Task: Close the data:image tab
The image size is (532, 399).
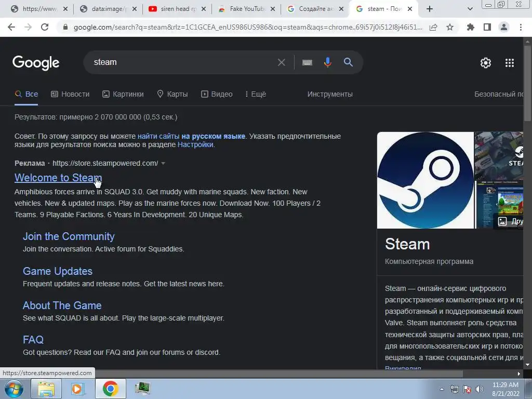Action: click(135, 9)
